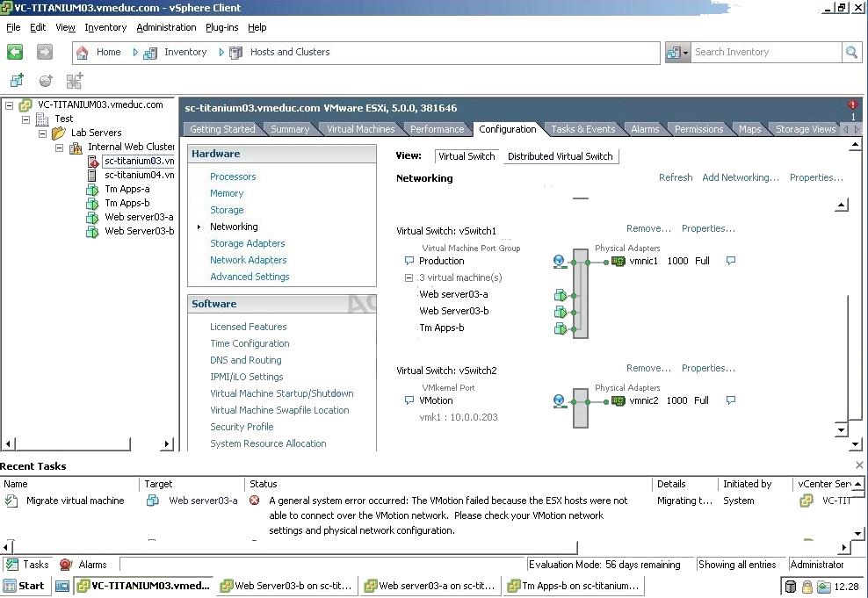This screenshot has height=598, width=868.
Task: Click inventory tree horizontal scroll right arrow
Action: (167, 443)
